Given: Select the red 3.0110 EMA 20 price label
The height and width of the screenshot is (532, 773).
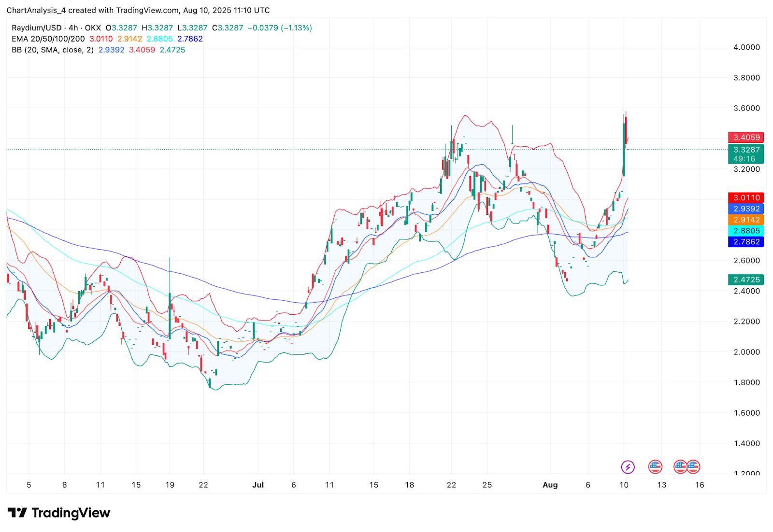Looking at the screenshot, I should (x=746, y=197).
